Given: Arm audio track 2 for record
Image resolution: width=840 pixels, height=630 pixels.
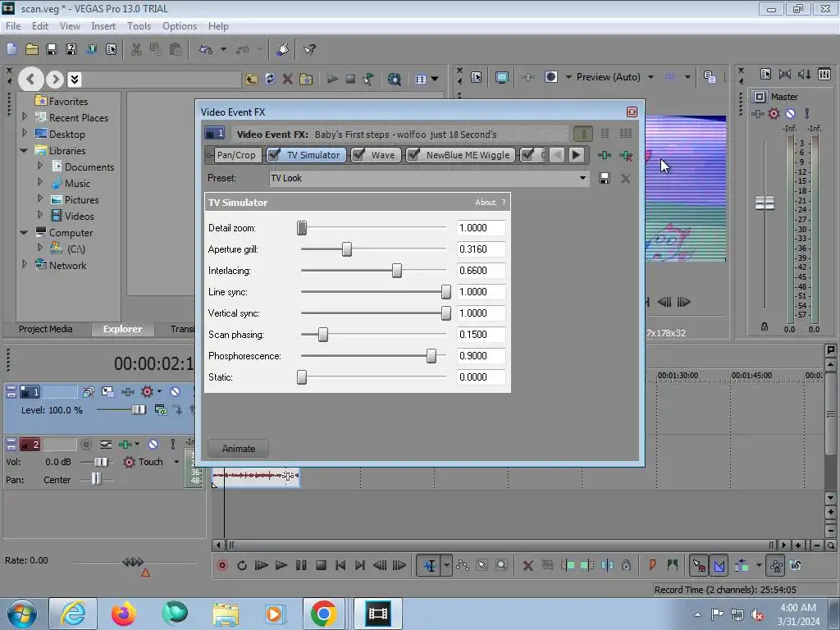Looking at the screenshot, I should tap(85, 444).
